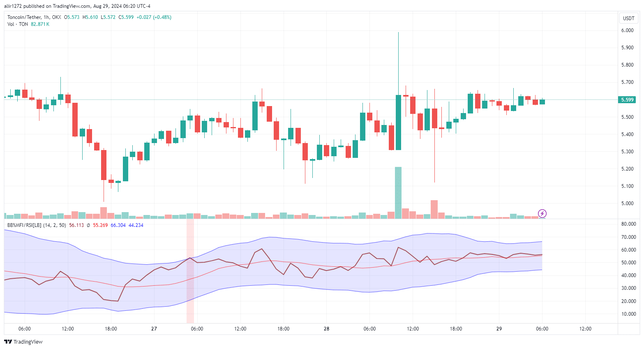644x349 pixels.
Task: Click the 6.000 price axis label
Action: click(x=627, y=30)
